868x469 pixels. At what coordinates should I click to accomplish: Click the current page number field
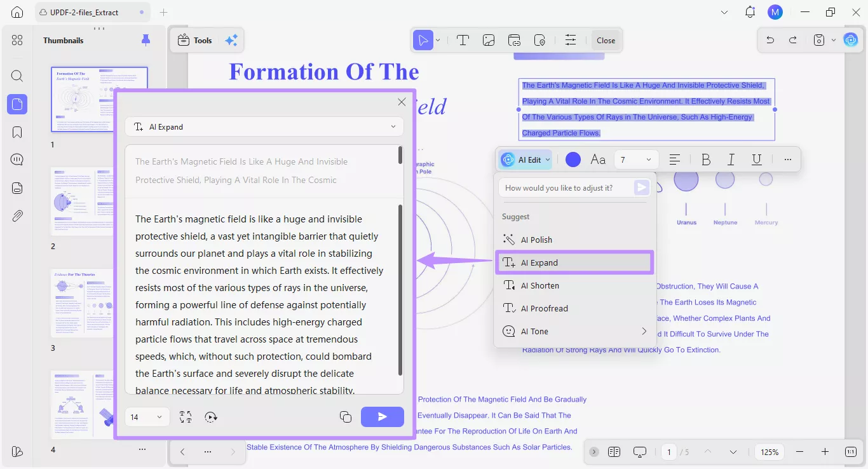pos(668,452)
